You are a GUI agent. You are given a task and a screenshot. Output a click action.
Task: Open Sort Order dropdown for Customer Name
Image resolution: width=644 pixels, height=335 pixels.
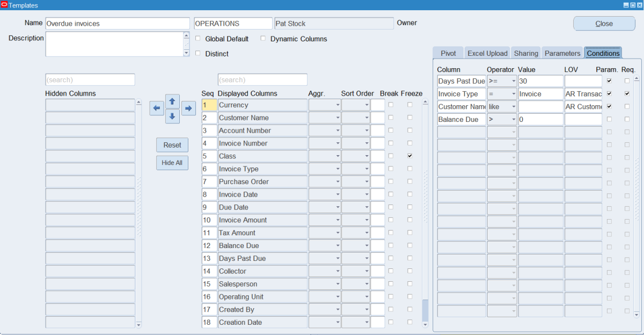click(367, 118)
